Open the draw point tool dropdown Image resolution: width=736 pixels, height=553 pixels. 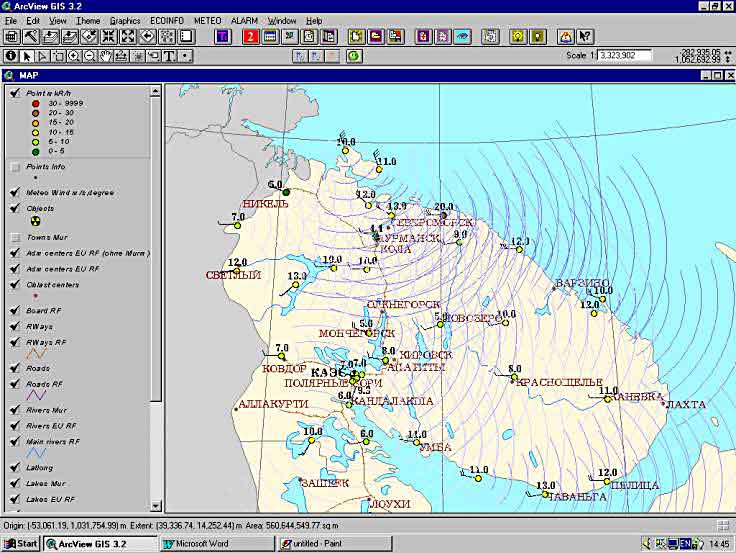point(185,56)
